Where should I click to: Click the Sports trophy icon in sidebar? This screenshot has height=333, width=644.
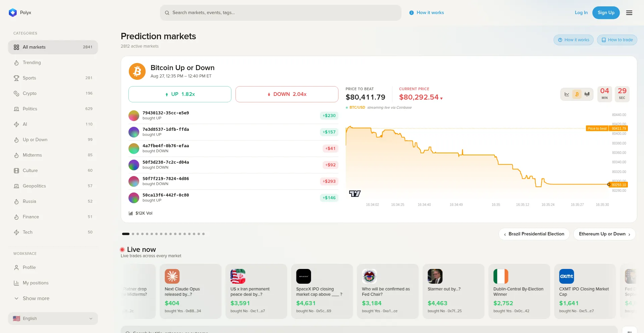pyautogui.click(x=16, y=78)
